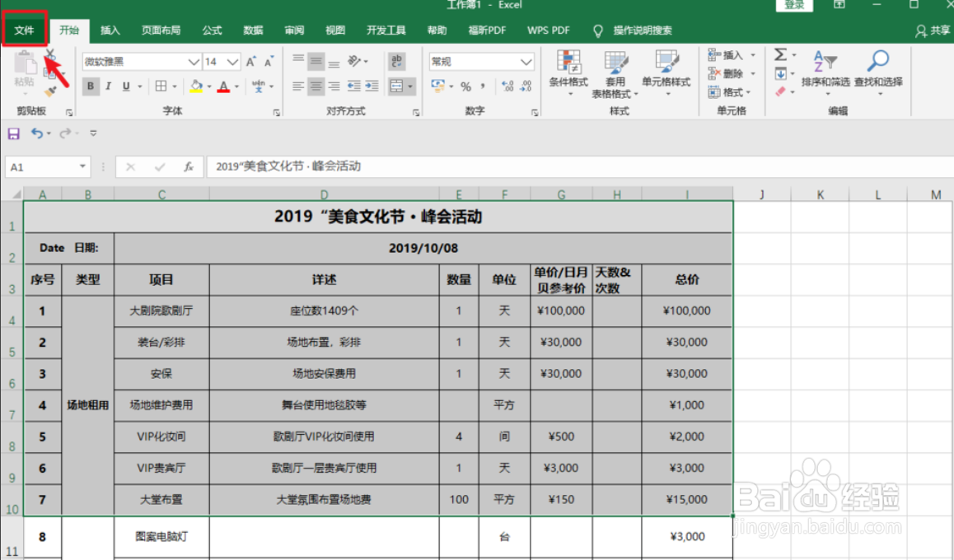The height and width of the screenshot is (560, 954).
Task: Click the 共享 share button
Action: [933, 30]
